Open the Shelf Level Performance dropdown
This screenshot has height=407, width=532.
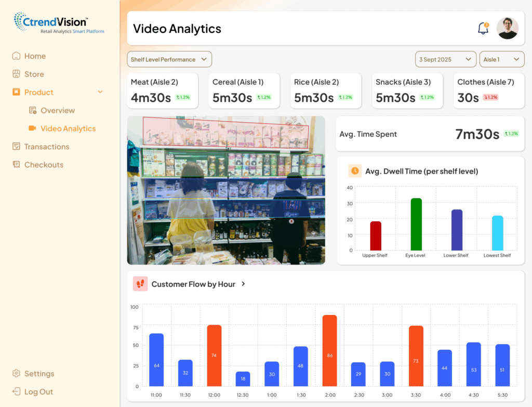coord(169,59)
